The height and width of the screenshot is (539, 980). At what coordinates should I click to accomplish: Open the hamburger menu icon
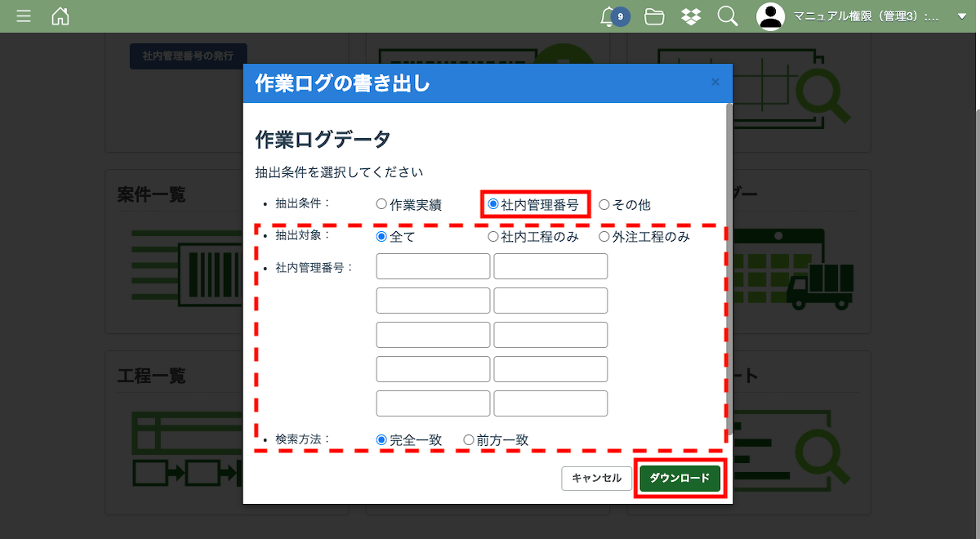[x=24, y=16]
